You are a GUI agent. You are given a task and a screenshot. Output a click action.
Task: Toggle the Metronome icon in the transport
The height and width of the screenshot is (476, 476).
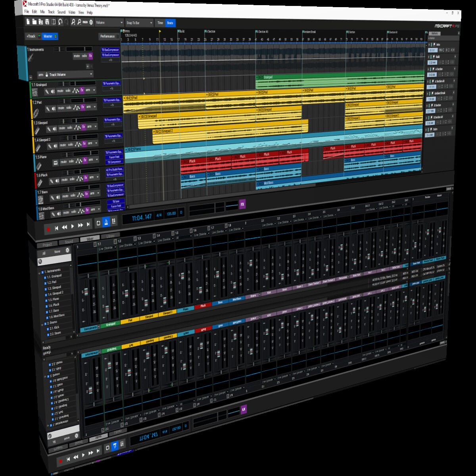(x=106, y=222)
